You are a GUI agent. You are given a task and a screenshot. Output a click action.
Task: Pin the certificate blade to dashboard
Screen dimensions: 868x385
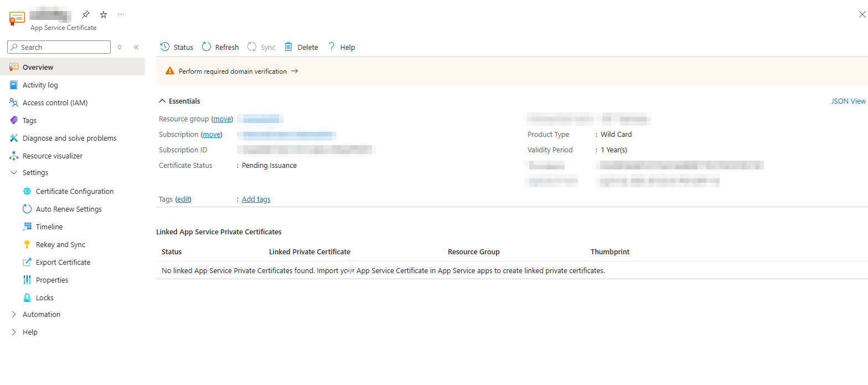pyautogui.click(x=86, y=14)
